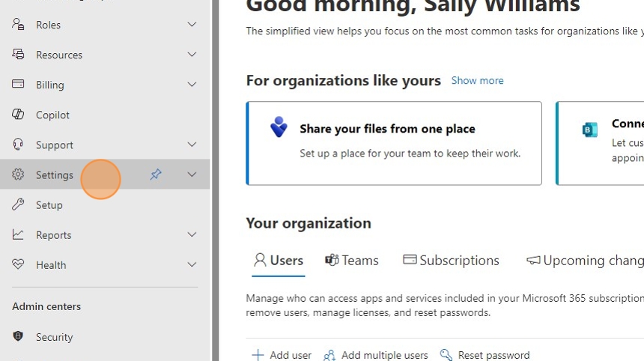Switch to the Upcoming changes tab
Screen dimensions: 644x361
[x=586, y=261]
